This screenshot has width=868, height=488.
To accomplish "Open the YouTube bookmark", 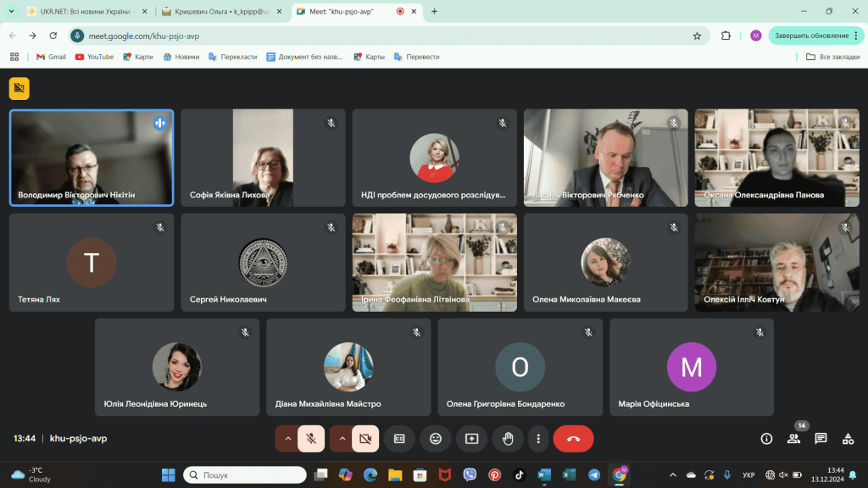I will pos(94,57).
